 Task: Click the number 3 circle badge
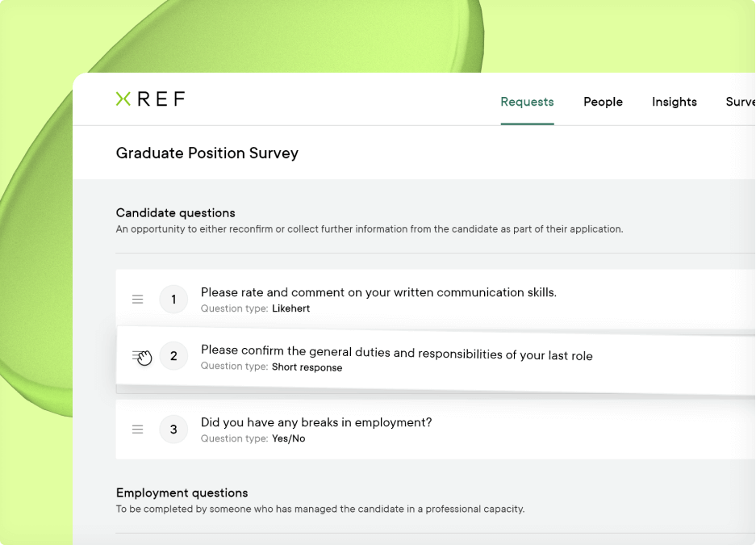pos(173,429)
